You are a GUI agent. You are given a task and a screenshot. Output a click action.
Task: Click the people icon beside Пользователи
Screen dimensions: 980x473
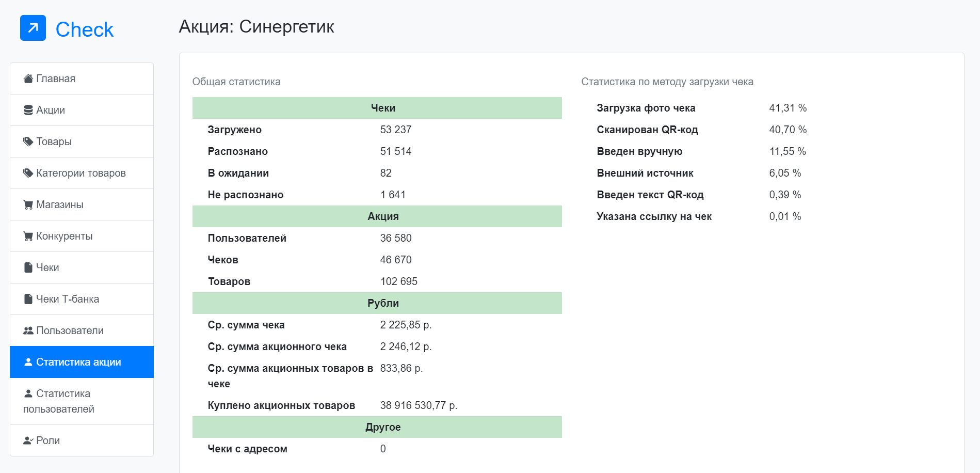[x=28, y=330]
